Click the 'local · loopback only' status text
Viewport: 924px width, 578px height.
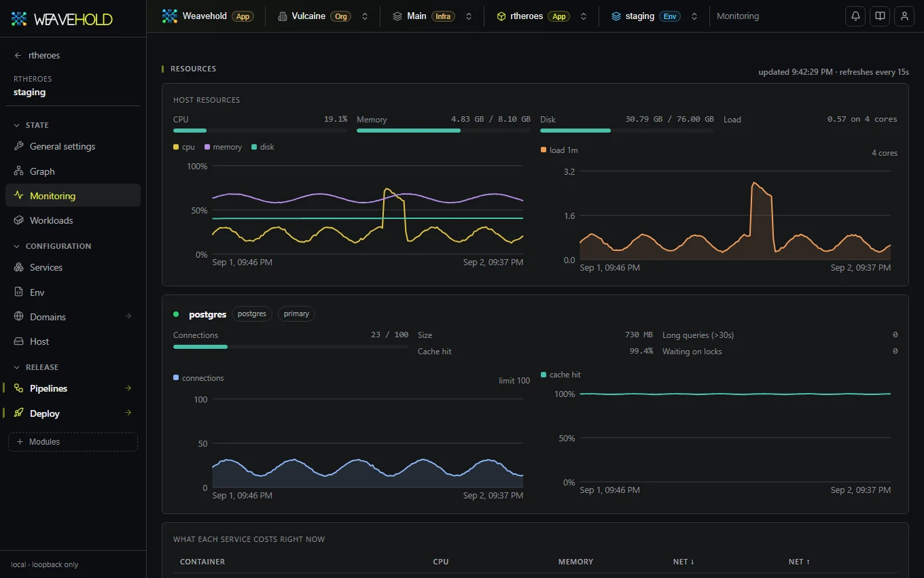click(x=45, y=564)
